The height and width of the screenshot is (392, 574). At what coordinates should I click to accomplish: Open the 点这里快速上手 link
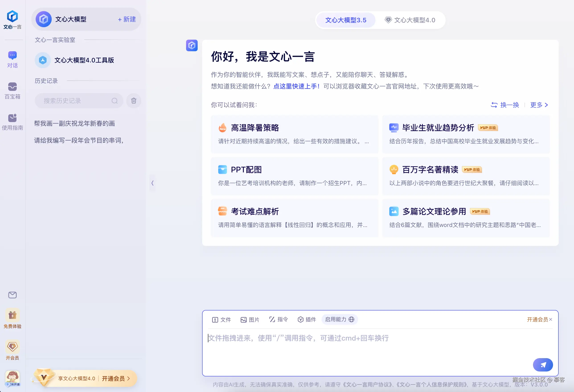click(x=296, y=86)
